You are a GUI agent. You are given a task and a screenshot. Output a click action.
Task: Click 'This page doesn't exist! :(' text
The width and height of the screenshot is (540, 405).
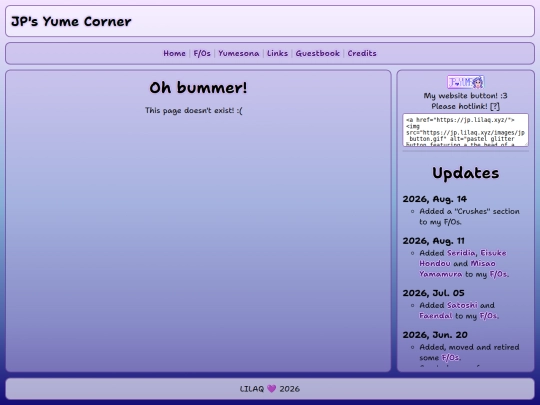[194, 110]
